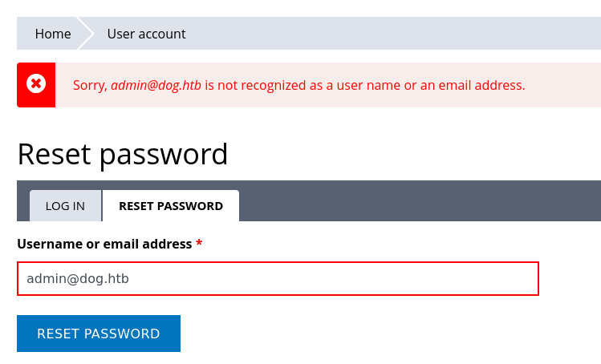Open the User account breadcrumb
The width and height of the screenshot is (601, 364).
[x=146, y=34]
